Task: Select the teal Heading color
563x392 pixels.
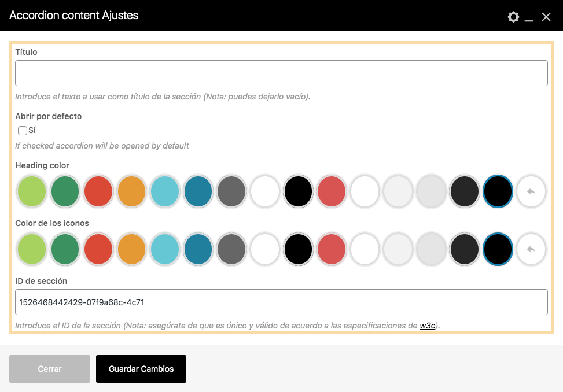Action: 198,191
